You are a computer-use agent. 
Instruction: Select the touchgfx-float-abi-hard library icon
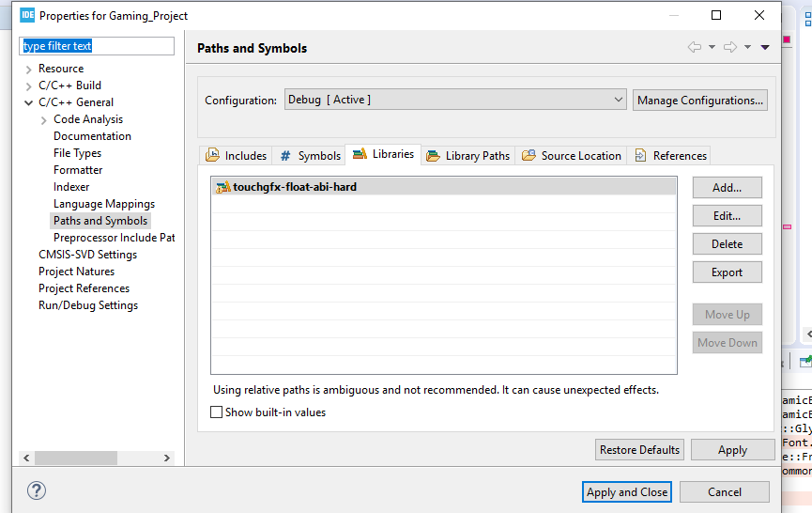pyautogui.click(x=222, y=187)
